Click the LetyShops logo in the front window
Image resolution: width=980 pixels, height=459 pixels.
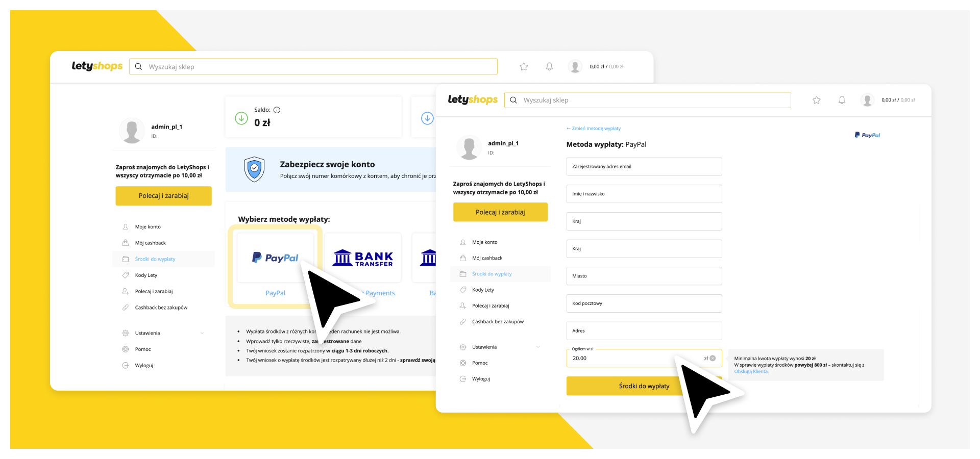tap(473, 100)
